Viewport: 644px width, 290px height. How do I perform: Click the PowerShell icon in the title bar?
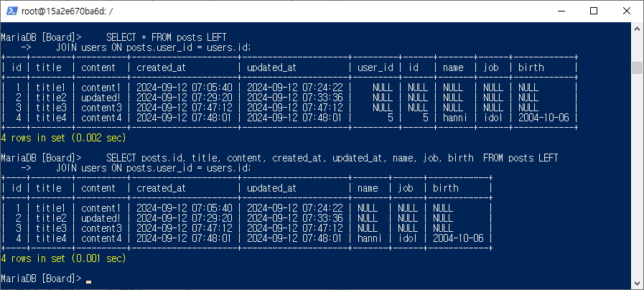(x=12, y=11)
